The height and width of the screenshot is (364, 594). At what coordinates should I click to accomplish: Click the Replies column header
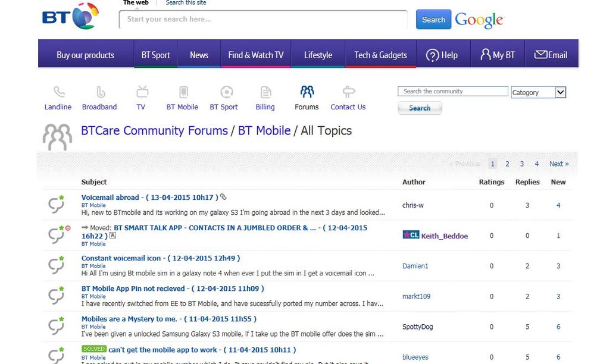click(x=527, y=182)
